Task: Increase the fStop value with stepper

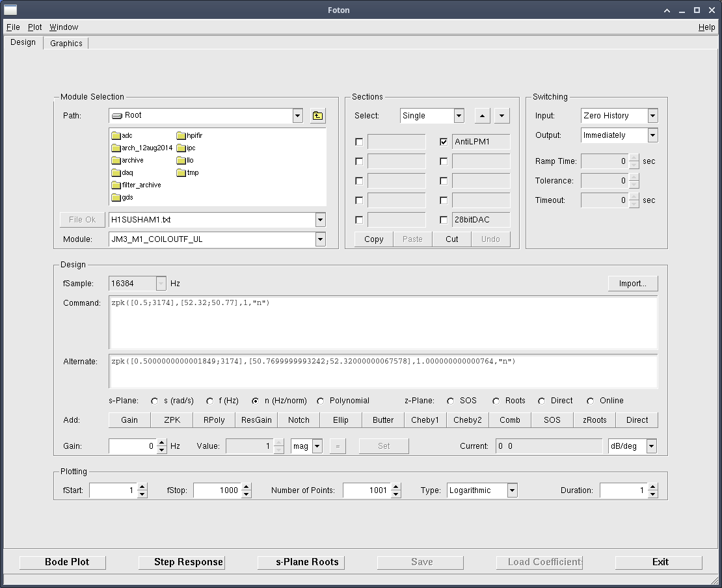Action: pyautogui.click(x=246, y=487)
